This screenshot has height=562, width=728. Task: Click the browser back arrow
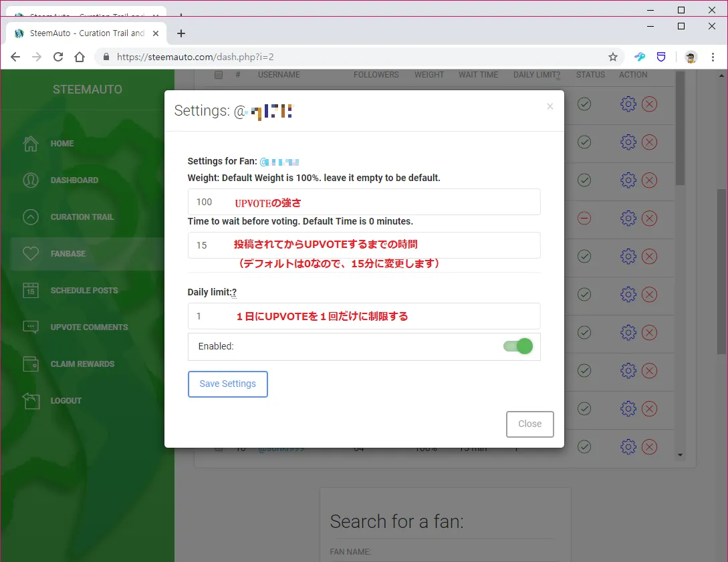15,57
